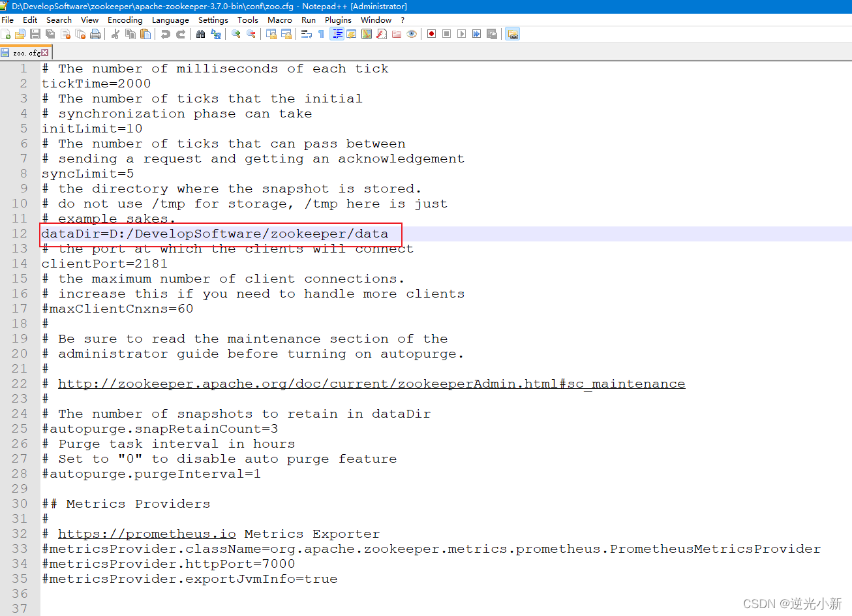This screenshot has height=616, width=852.
Task: Save the file using the Save icon
Action: [x=35, y=34]
